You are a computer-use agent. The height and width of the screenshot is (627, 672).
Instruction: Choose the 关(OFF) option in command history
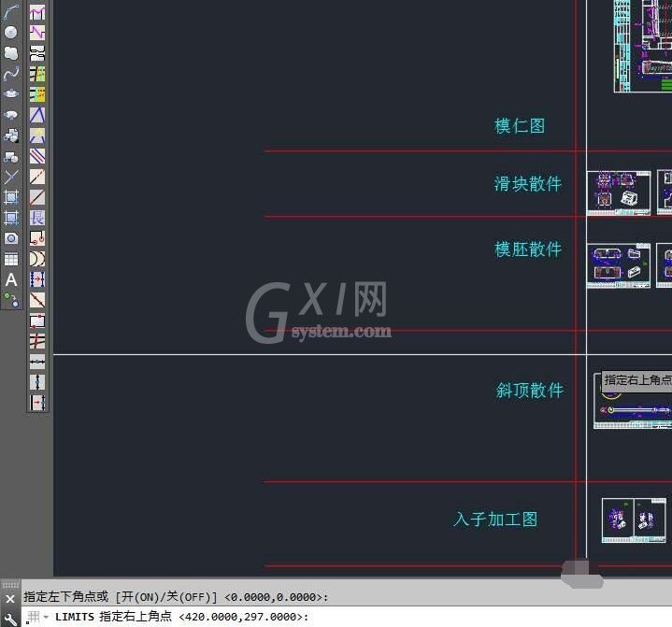click(189, 596)
